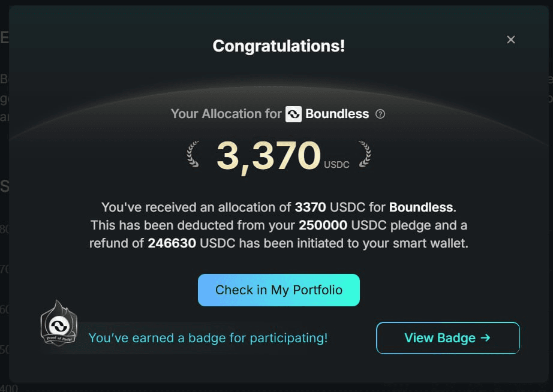Click the Your Allocation for label
This screenshot has height=392, width=553.
226,114
